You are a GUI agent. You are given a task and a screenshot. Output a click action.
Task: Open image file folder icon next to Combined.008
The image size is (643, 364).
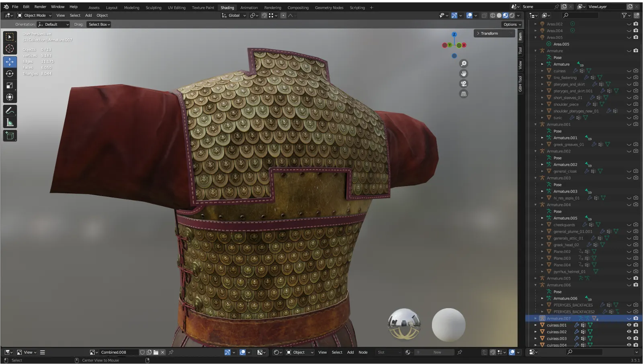click(156, 352)
